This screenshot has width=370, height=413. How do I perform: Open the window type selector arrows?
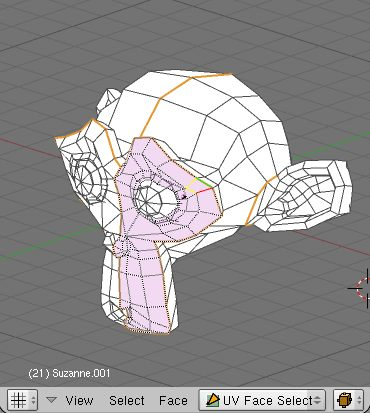[x=33, y=400]
